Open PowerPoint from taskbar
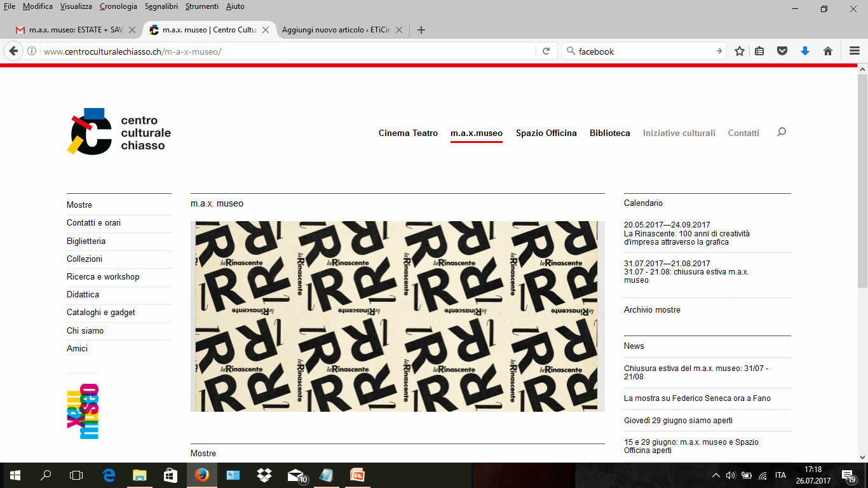This screenshot has width=868, height=488. 357,475
